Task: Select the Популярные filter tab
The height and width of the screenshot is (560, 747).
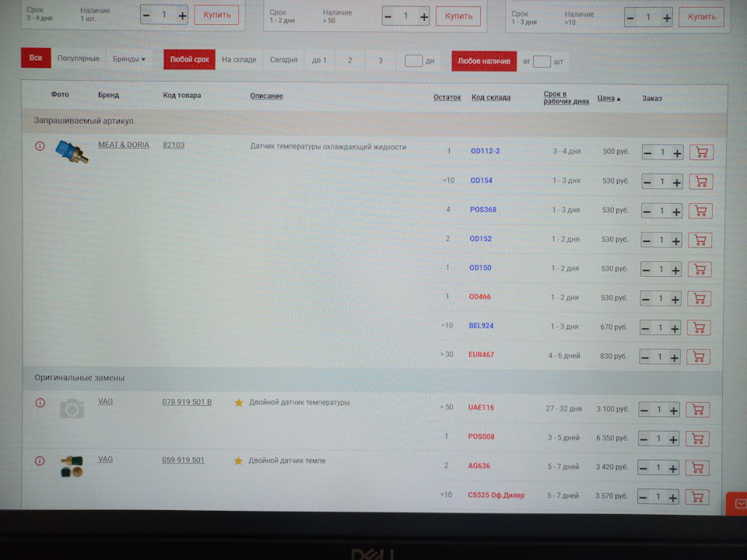Action: [x=78, y=58]
